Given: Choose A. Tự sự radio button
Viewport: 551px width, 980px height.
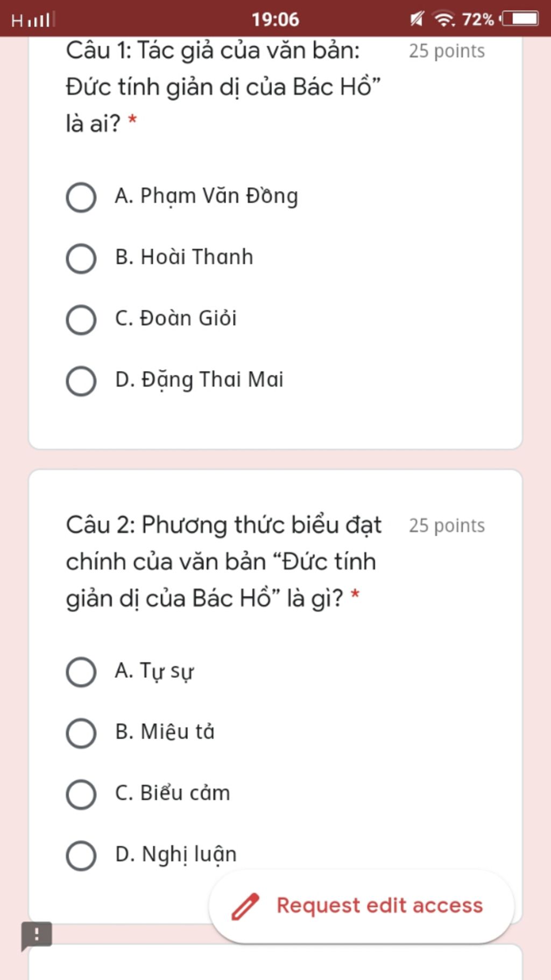Looking at the screenshot, I should (x=81, y=671).
